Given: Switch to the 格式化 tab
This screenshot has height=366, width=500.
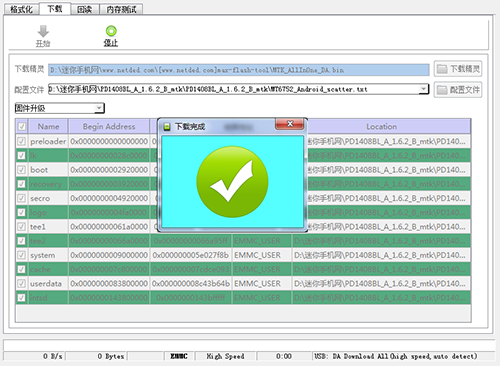Looking at the screenshot, I should click(x=21, y=9).
